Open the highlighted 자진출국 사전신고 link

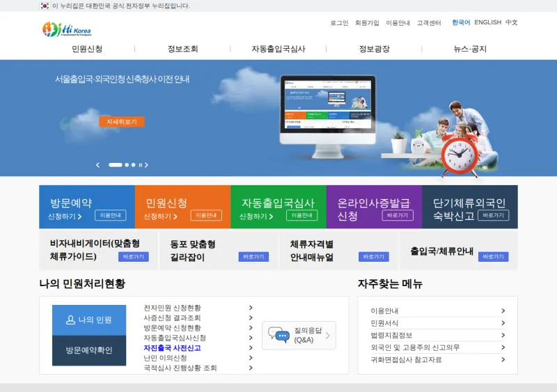[172, 348]
